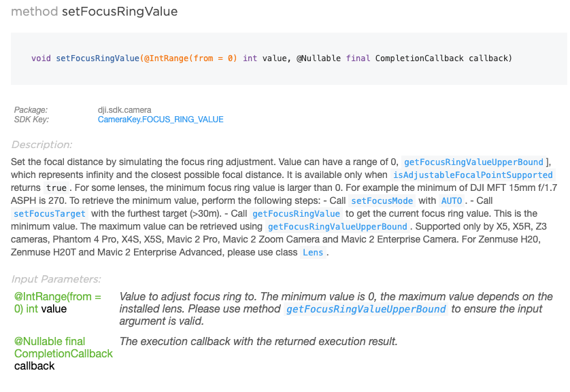
Task: Click the 'method setFocusRingValue' heading
Action: (x=94, y=11)
